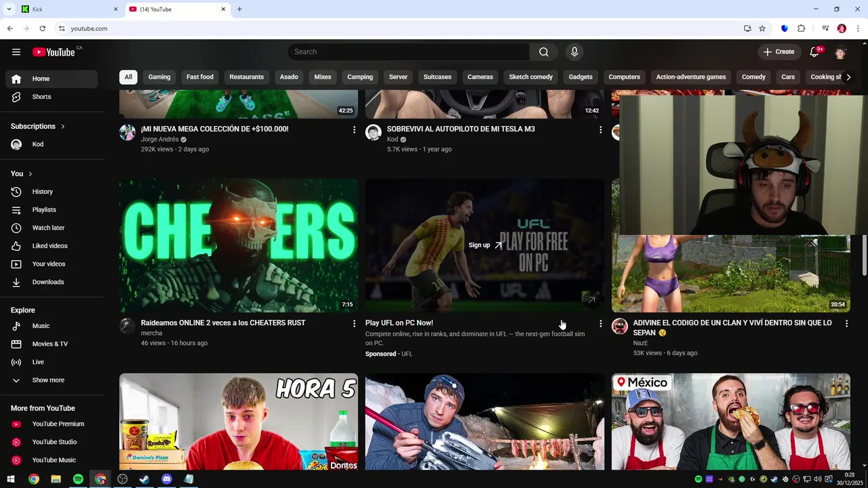Click the page vertical scrollbar
Image resolution: width=868 pixels, height=488 pixels.
coord(865,255)
